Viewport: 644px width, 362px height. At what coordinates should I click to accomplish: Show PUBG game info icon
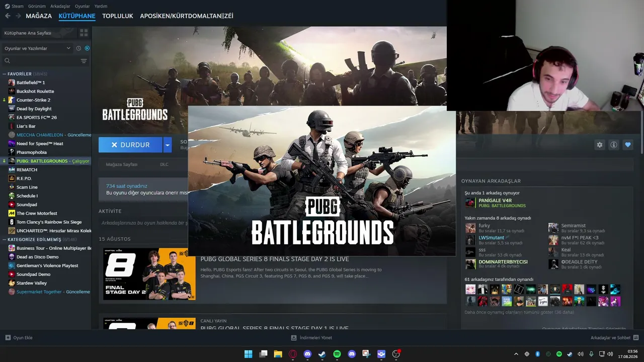click(x=614, y=145)
